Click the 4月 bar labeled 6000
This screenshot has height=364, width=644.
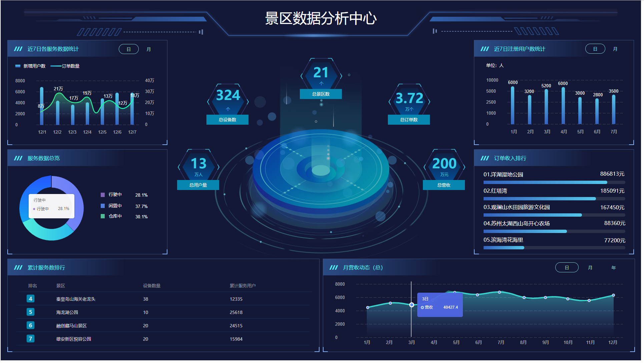[563, 106]
